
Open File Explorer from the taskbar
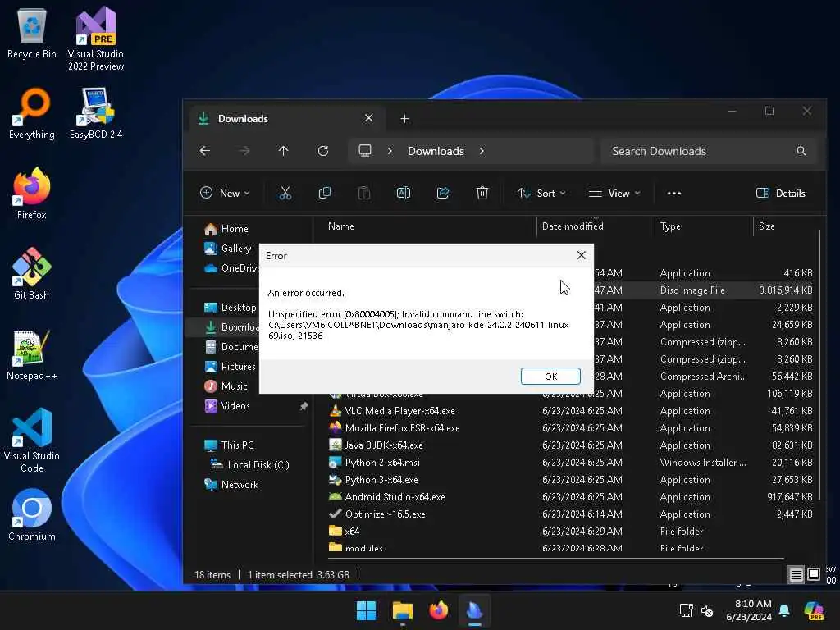(402, 610)
